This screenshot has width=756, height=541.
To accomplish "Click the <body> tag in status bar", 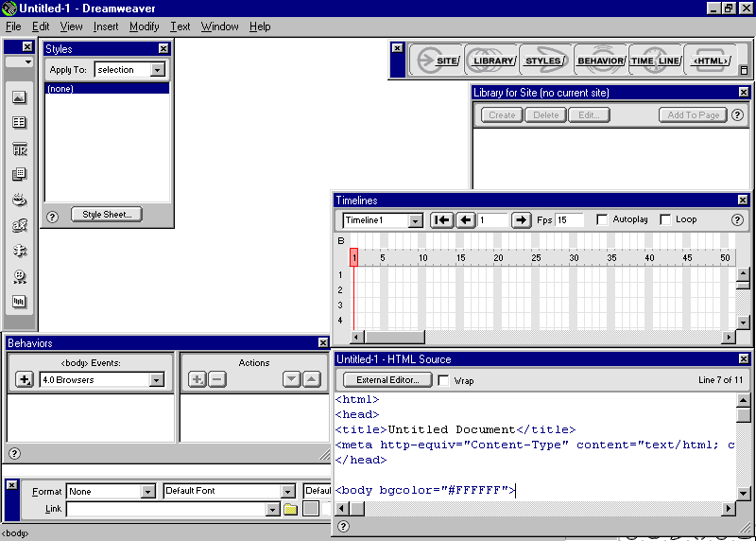I will 15,533.
